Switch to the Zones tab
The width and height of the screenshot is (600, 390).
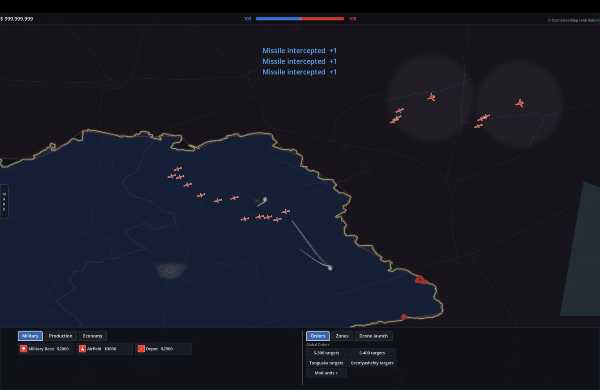pos(342,336)
